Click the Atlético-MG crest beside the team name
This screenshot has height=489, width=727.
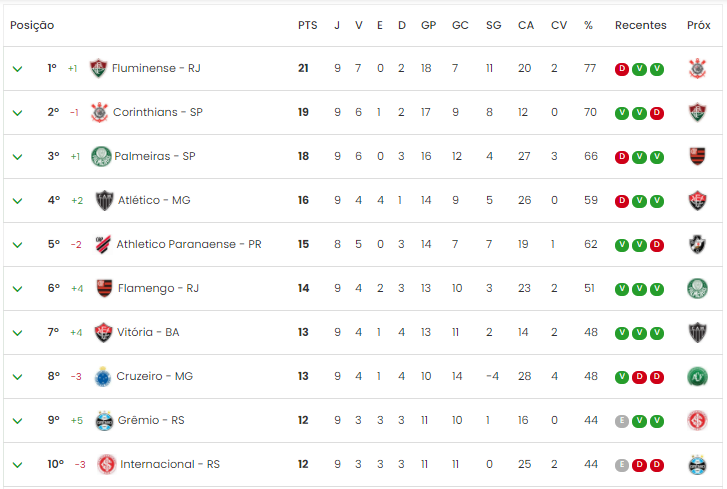tap(104, 200)
